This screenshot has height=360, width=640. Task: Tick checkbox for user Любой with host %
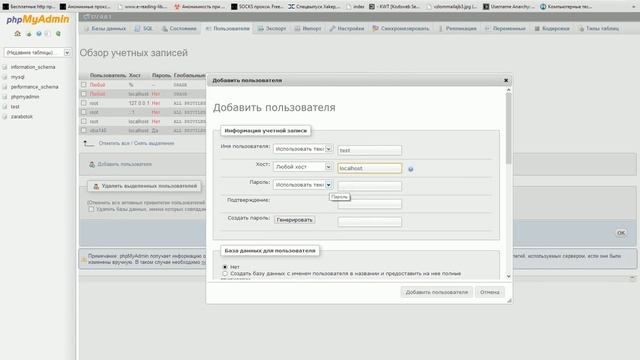click(84, 84)
